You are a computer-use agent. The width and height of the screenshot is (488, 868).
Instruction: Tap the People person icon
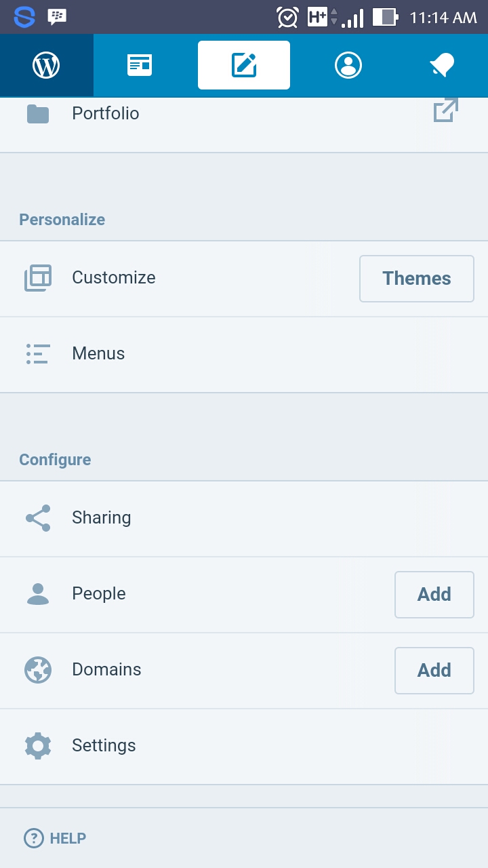pos(37,593)
